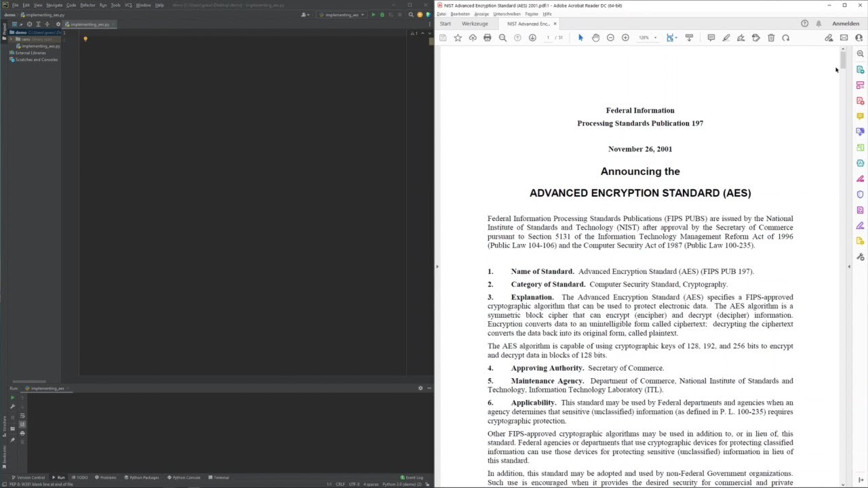The width and height of the screenshot is (868, 488).
Task: Add a comment with speech bubble icon
Action: click(x=711, y=38)
